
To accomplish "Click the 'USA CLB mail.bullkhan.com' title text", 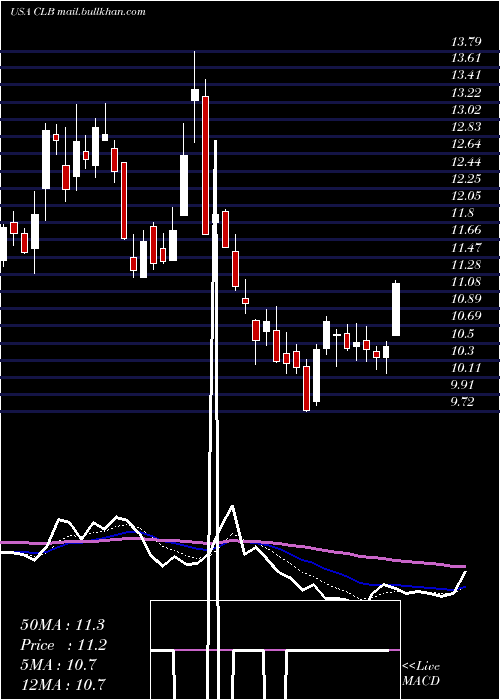I will tap(78, 12).
